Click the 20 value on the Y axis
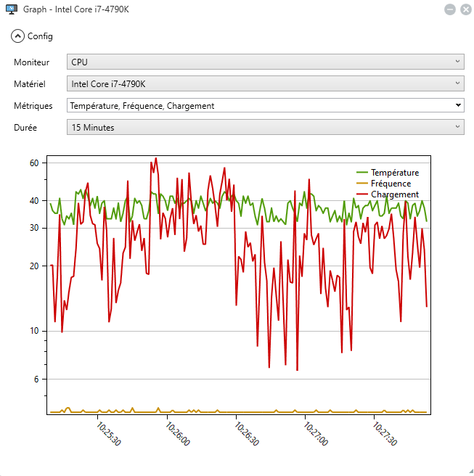Screen dimensions: 474x476 (34, 266)
